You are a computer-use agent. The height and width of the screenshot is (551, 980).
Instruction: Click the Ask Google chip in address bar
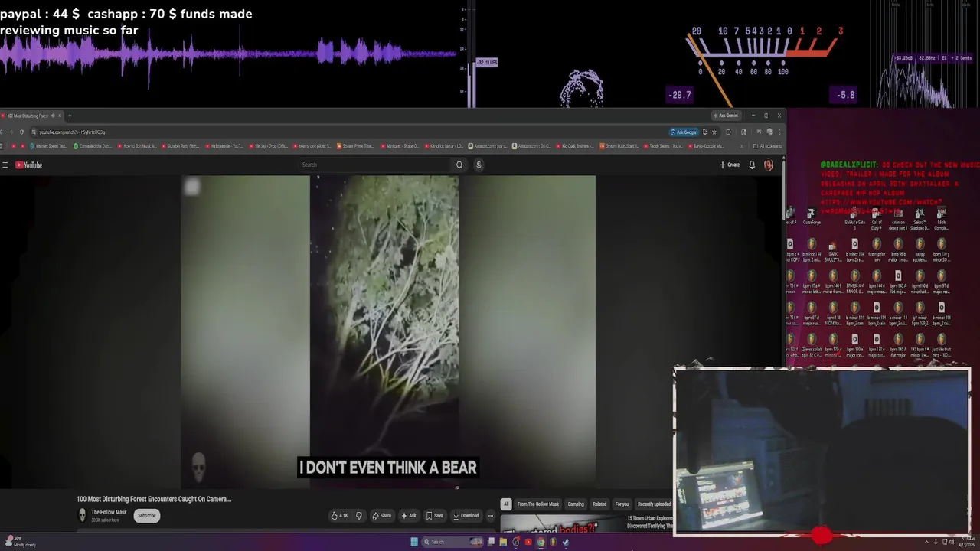[684, 132]
